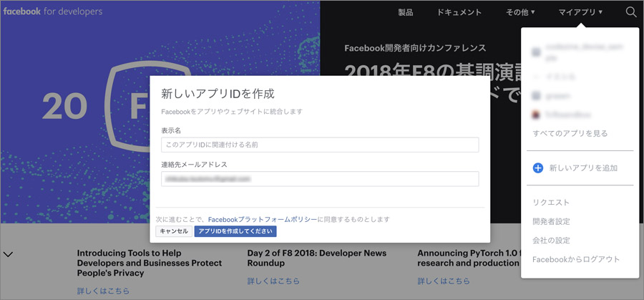Image resolution: width=644 pixels, height=300 pixels.
Task: Choose 新しいアプリを追加 menu entry
Action: (583, 168)
